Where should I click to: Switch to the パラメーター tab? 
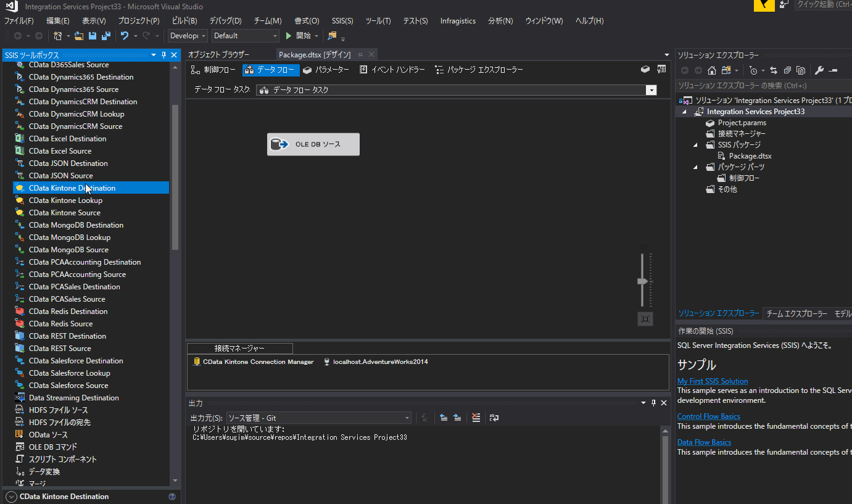326,70
